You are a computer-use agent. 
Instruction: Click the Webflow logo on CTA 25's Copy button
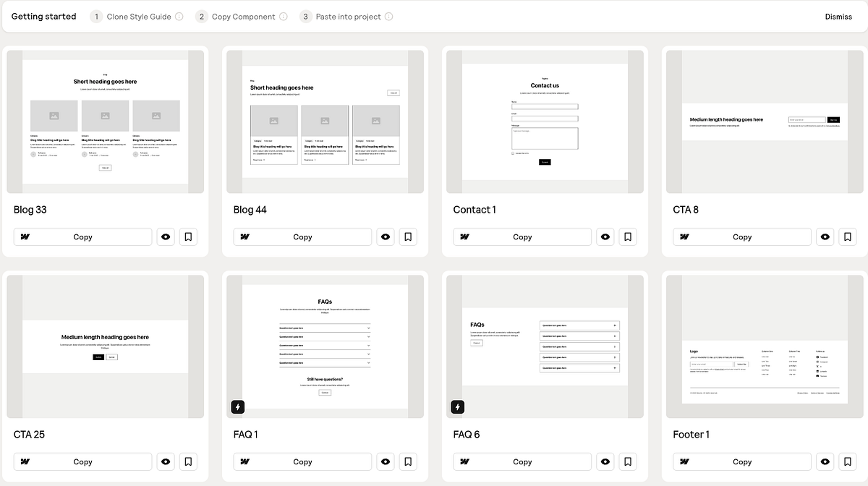(25, 461)
